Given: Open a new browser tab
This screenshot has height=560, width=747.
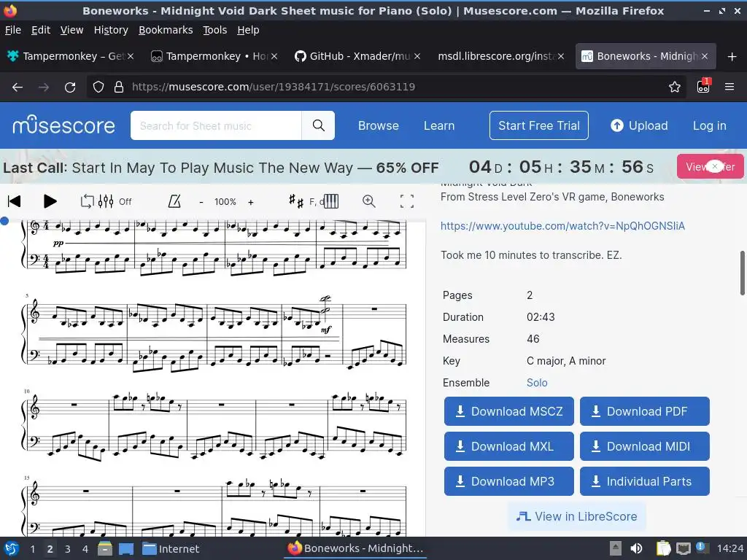Looking at the screenshot, I should point(732,57).
